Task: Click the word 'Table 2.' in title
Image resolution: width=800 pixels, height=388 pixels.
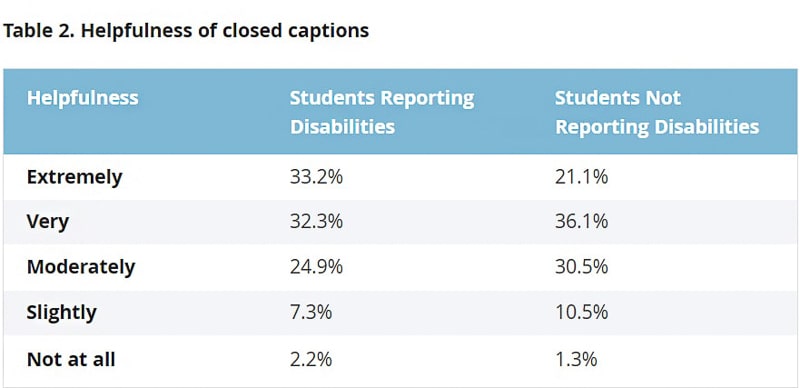Action: coord(39,31)
